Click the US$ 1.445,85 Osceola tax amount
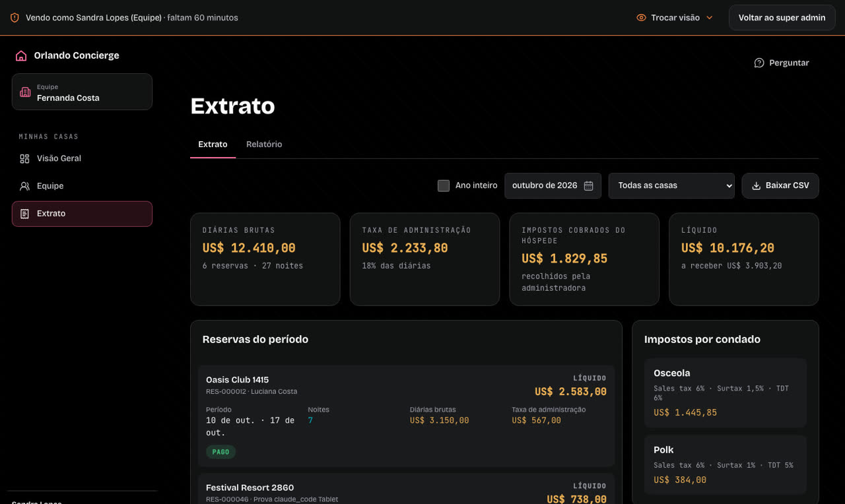The image size is (845, 504). pos(685,413)
